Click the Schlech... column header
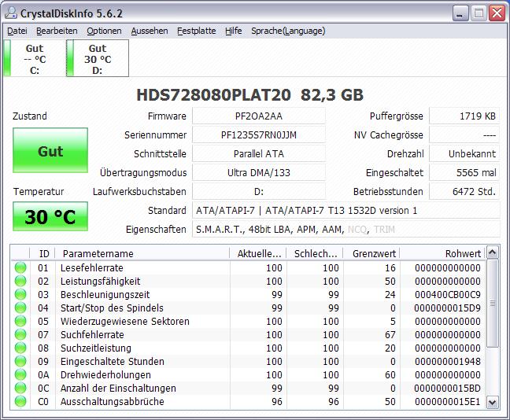 [315, 253]
